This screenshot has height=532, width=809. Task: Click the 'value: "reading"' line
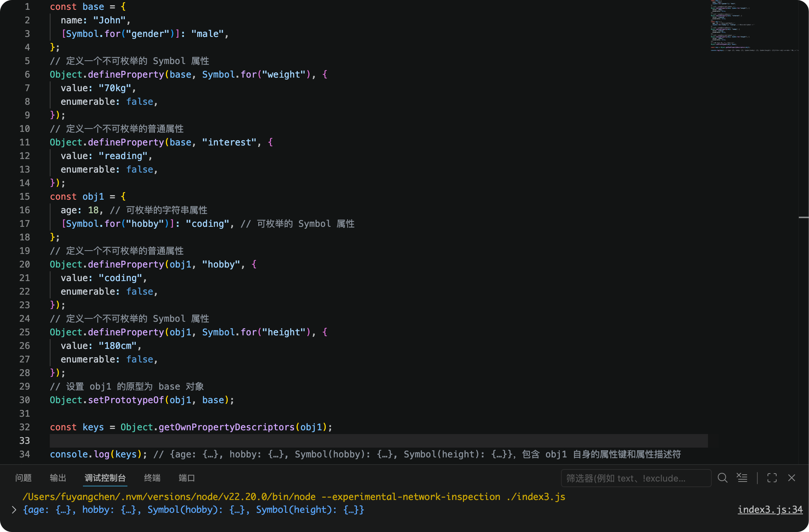tap(107, 156)
